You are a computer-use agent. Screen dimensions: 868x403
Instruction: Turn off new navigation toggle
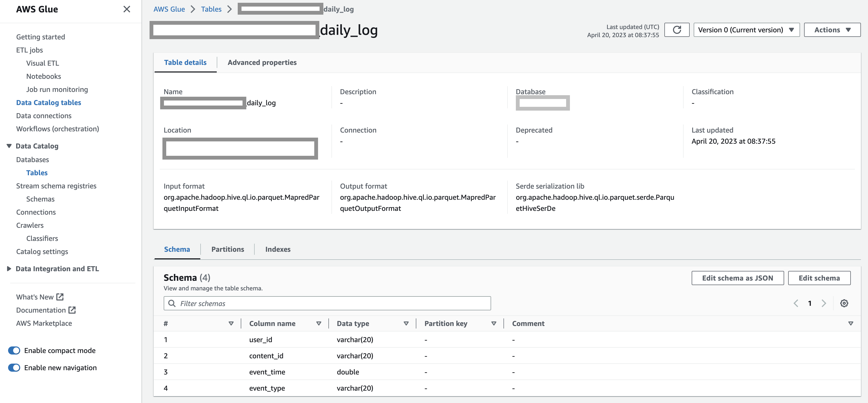click(14, 368)
